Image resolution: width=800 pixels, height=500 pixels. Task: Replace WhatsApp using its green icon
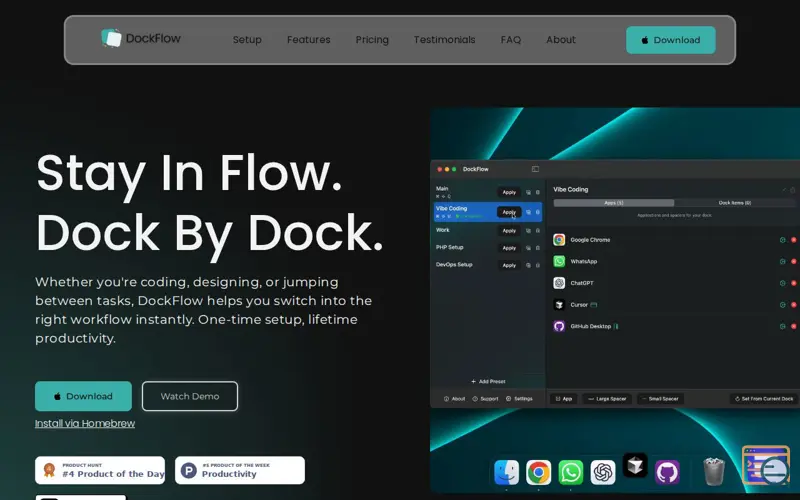coord(782,261)
